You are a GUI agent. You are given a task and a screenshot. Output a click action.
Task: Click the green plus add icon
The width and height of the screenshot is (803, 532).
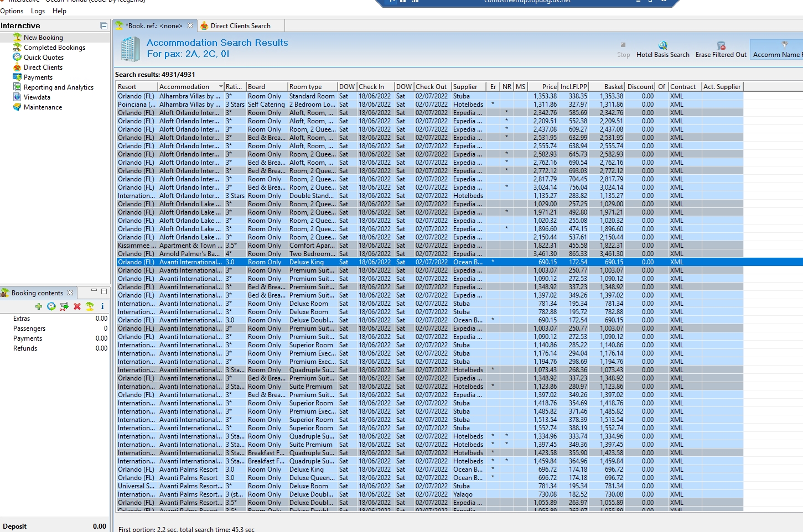[38, 306]
